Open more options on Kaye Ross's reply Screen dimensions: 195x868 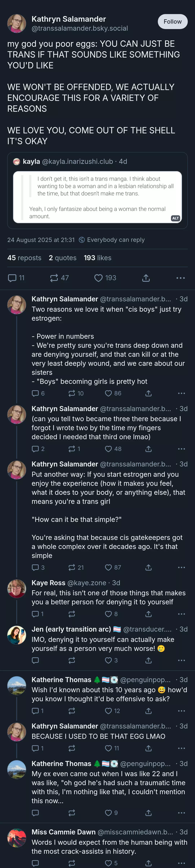[x=181, y=614]
